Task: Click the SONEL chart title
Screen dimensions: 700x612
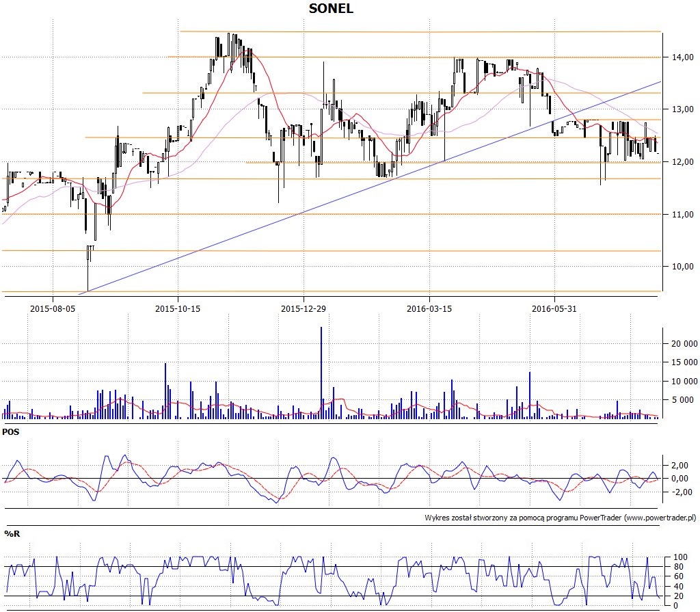Action: pos(331,8)
